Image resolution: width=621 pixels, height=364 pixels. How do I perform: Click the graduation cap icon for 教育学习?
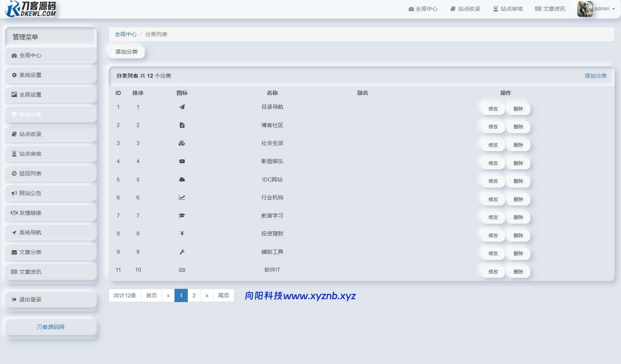coord(182,216)
